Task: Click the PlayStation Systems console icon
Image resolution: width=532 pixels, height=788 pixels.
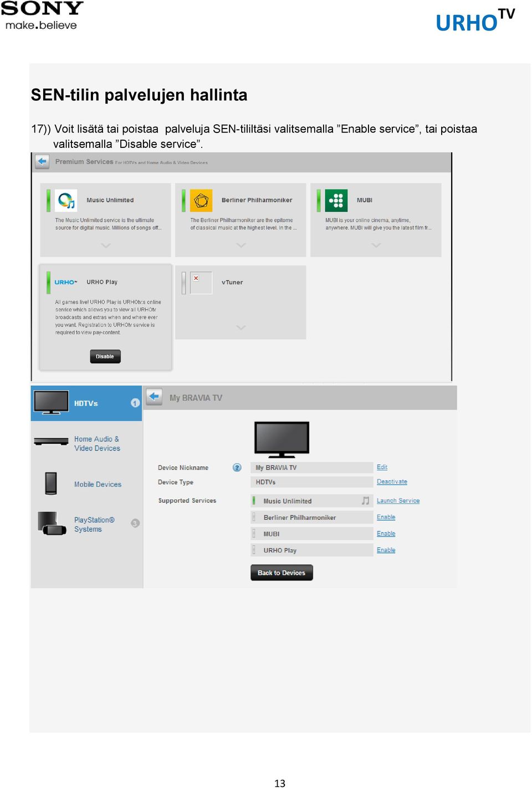Action: (x=52, y=523)
